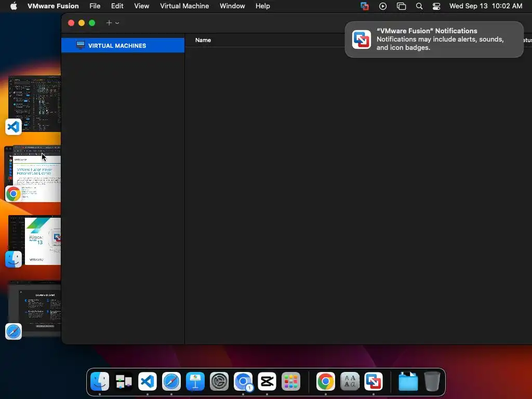The width and height of the screenshot is (532, 399).
Task: Click the VMware icon in the notification banner
Action: pyautogui.click(x=362, y=39)
